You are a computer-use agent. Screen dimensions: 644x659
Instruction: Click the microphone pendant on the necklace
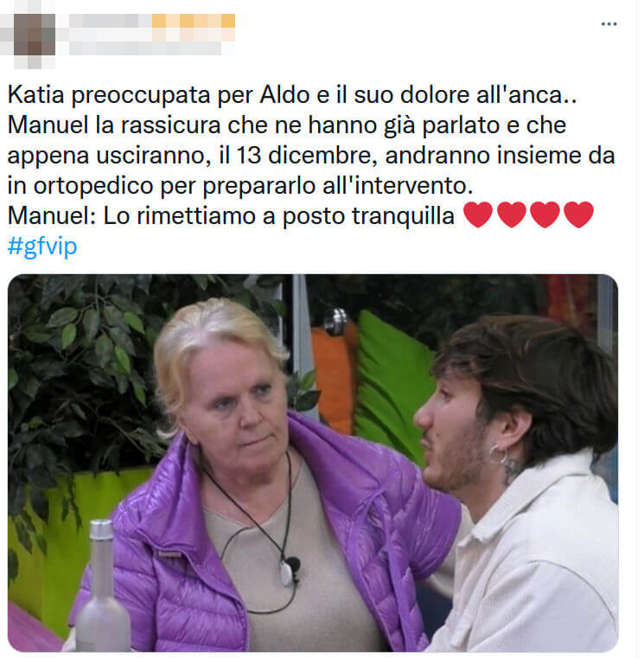[290, 571]
